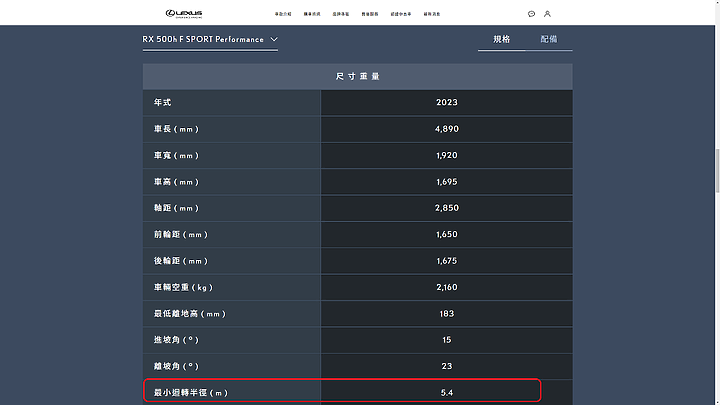Select the 年式 row label
This screenshot has height=405, width=720.
tap(163, 102)
